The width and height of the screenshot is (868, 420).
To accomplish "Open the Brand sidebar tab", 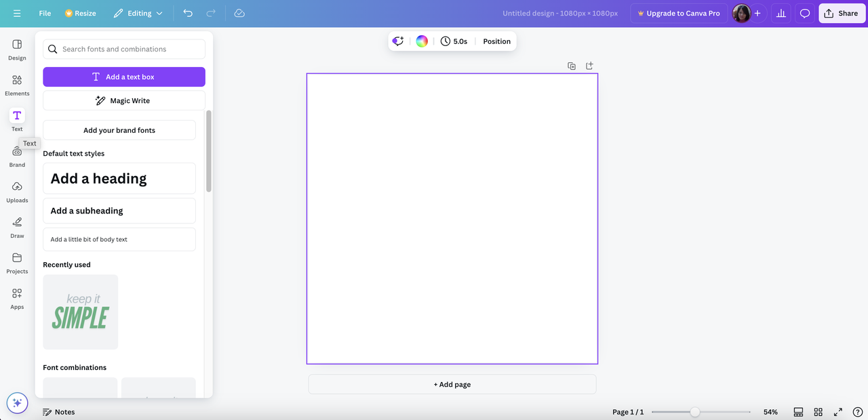I will tap(17, 156).
